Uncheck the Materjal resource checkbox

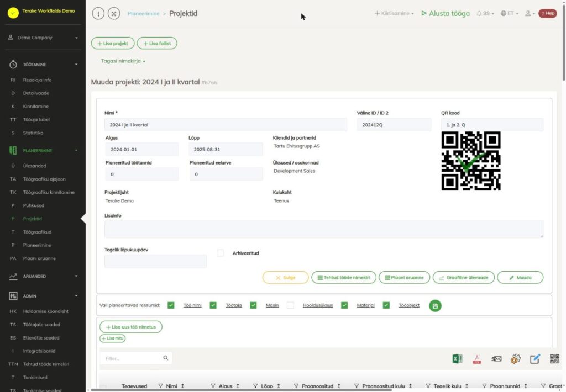coord(344,305)
